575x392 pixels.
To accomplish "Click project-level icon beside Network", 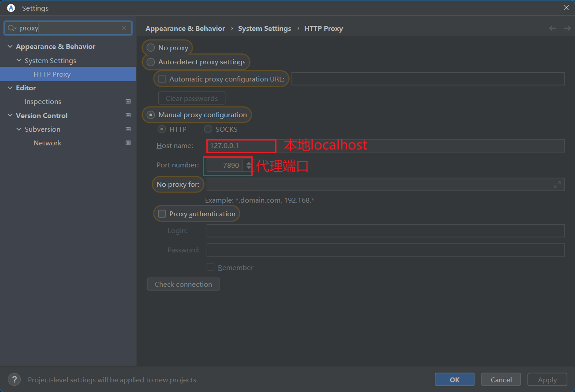I will click(x=128, y=143).
